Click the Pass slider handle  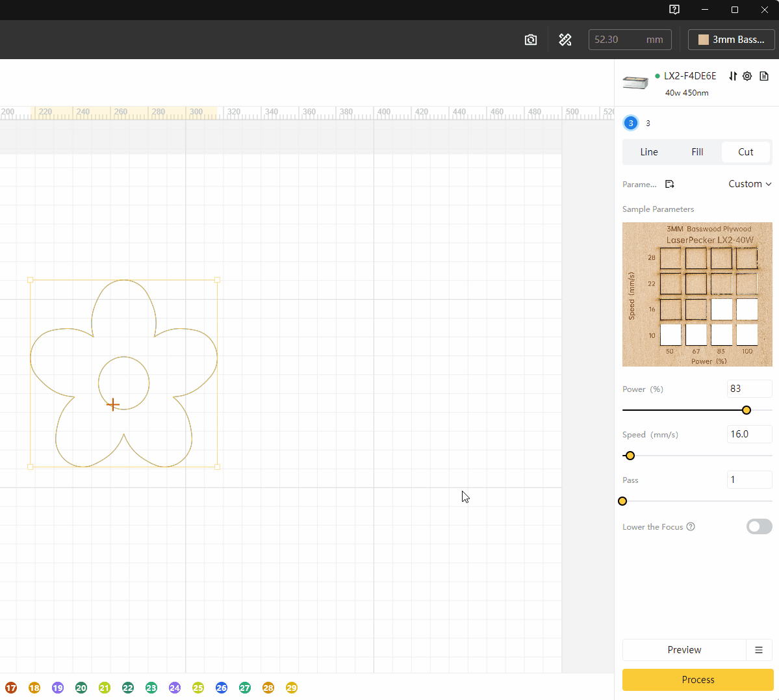tap(622, 501)
